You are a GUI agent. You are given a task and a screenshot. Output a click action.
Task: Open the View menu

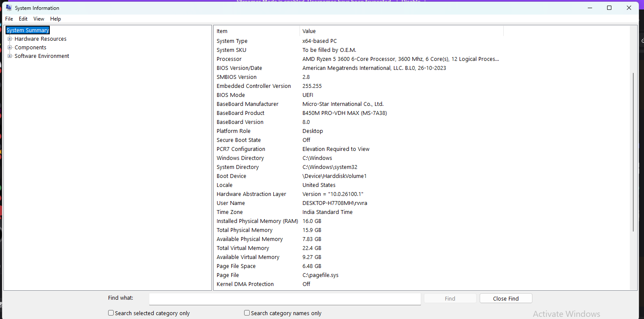tap(39, 19)
